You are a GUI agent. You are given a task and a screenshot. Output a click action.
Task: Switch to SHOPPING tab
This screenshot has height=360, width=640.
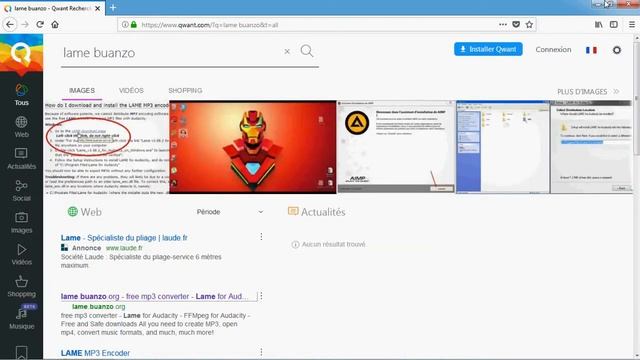185,91
